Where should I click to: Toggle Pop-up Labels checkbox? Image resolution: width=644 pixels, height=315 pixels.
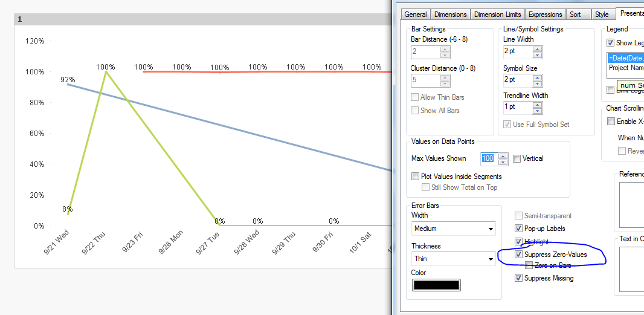[x=518, y=229]
